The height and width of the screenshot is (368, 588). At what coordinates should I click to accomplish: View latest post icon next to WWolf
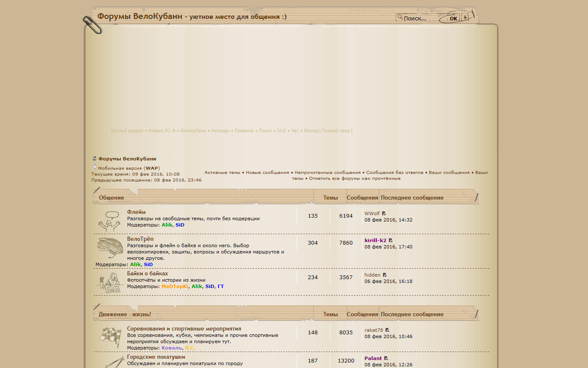click(384, 213)
